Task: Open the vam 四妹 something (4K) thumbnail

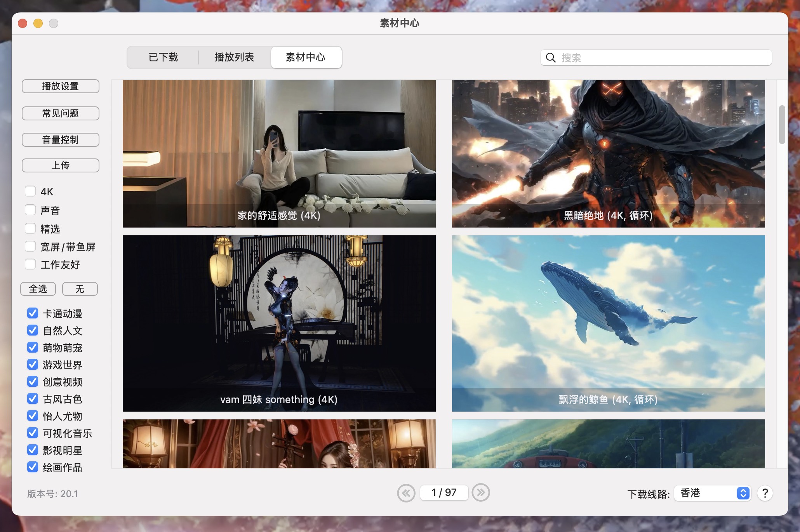Action: tap(279, 323)
